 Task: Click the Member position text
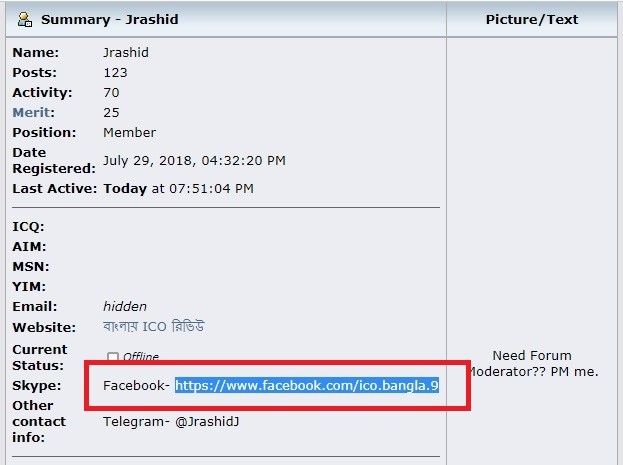tap(129, 132)
